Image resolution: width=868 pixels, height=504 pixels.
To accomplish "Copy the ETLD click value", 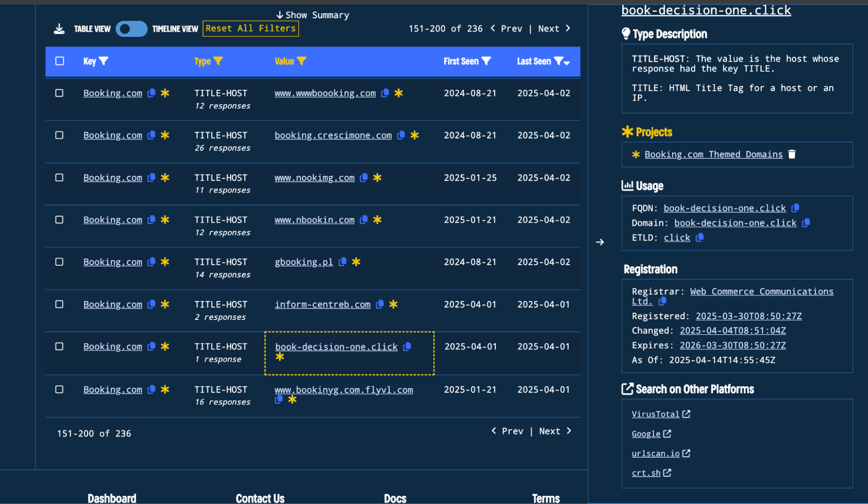I will click(700, 237).
